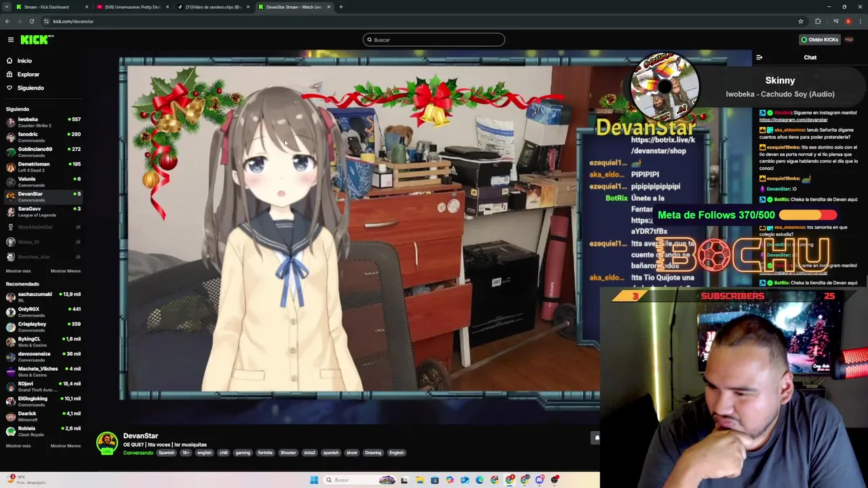The image size is (868, 488).
Task: Open Explorar in the sidebar
Action: pyautogui.click(x=28, y=74)
